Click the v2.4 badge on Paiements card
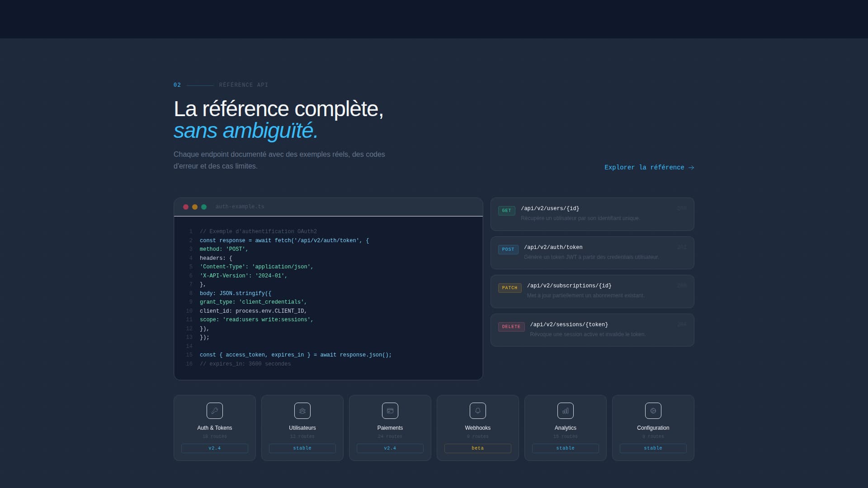The height and width of the screenshot is (488, 868). point(390,448)
